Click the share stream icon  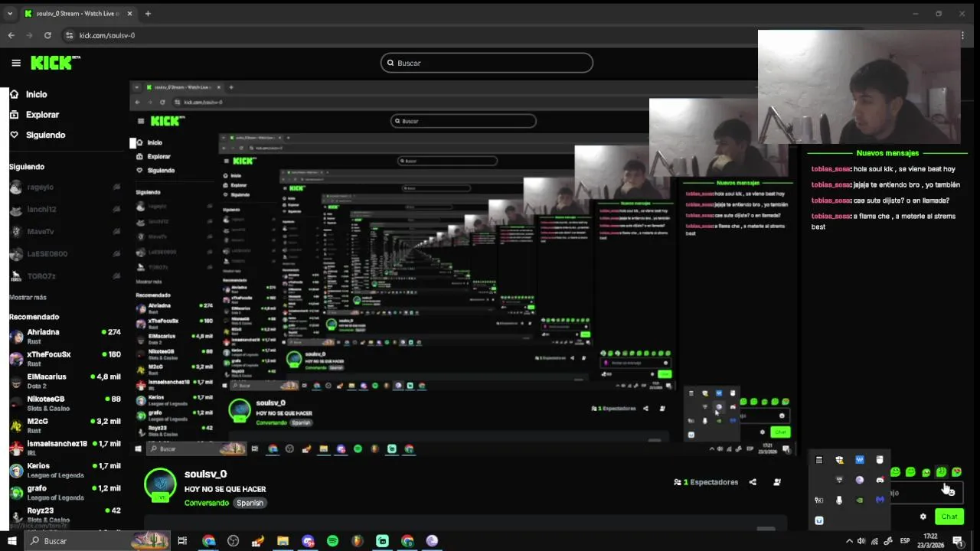coord(753,482)
